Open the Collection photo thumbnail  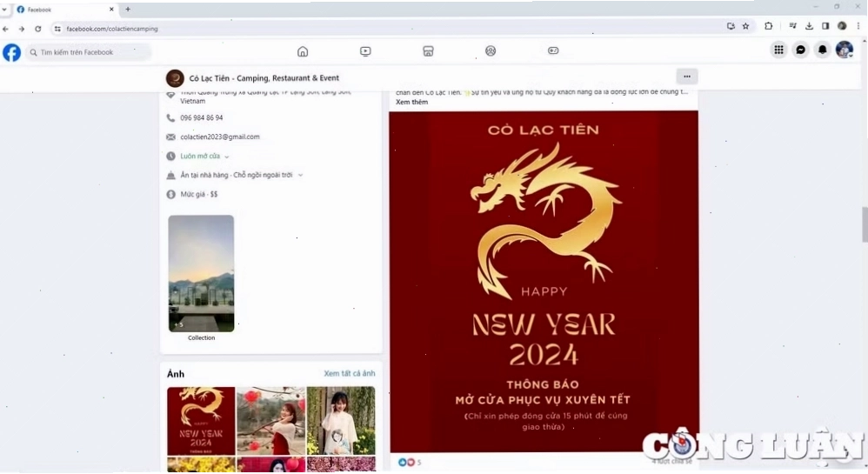[201, 274]
